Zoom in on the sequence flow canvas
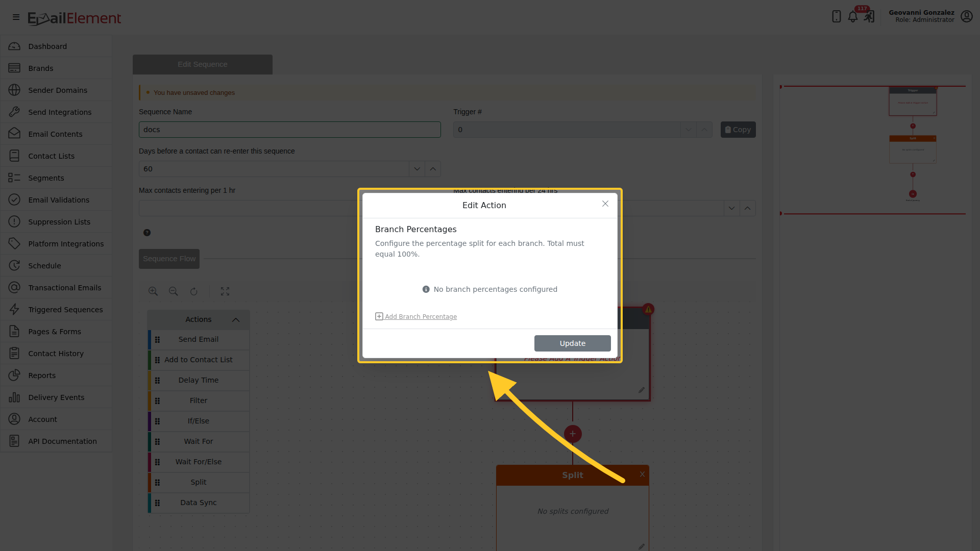 [153, 291]
